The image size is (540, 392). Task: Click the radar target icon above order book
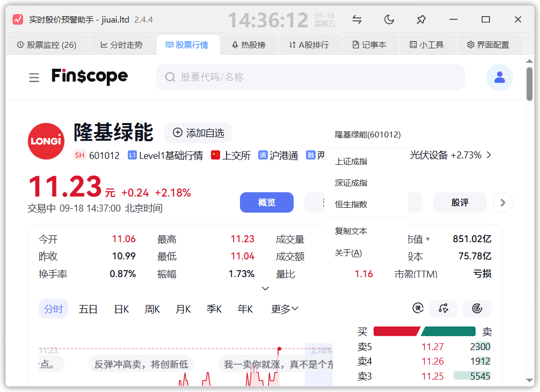[477, 308]
